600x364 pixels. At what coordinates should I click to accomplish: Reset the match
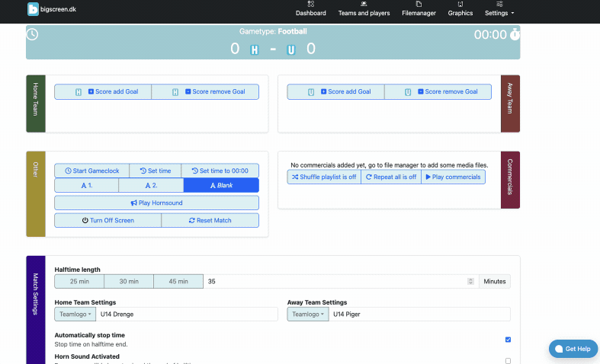coord(210,220)
